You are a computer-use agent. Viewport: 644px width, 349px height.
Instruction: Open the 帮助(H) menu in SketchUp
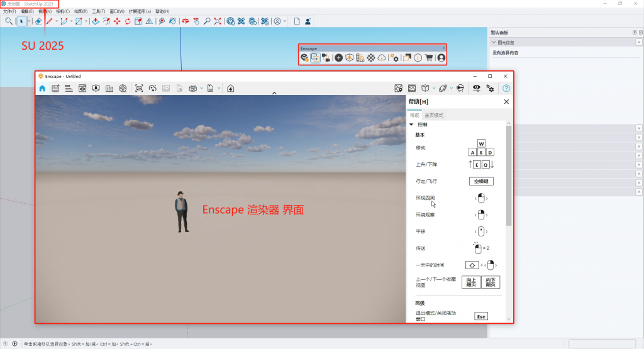[162, 11]
